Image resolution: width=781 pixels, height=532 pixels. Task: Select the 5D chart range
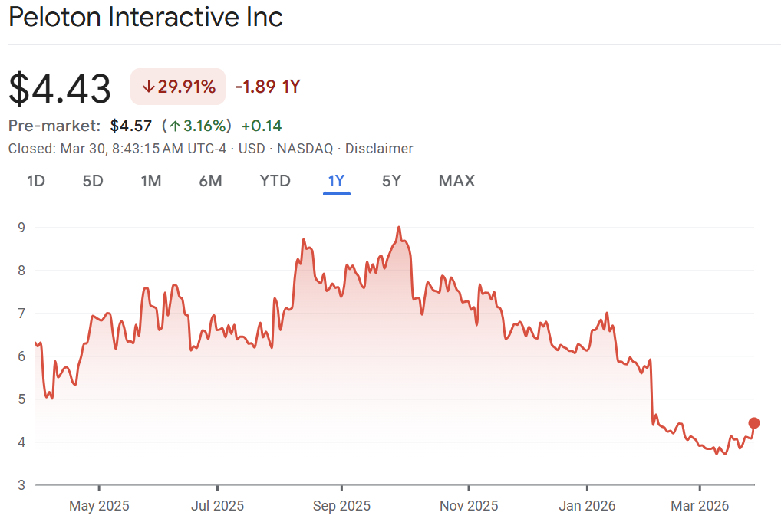(93, 181)
